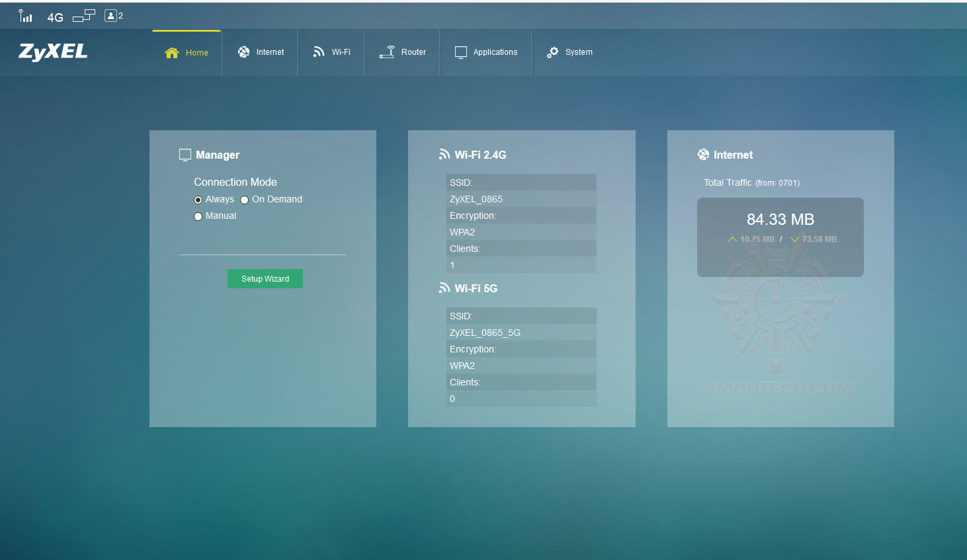Click the Wi-Fi 5G signal icon
Screen dimensions: 967x560
click(444, 288)
